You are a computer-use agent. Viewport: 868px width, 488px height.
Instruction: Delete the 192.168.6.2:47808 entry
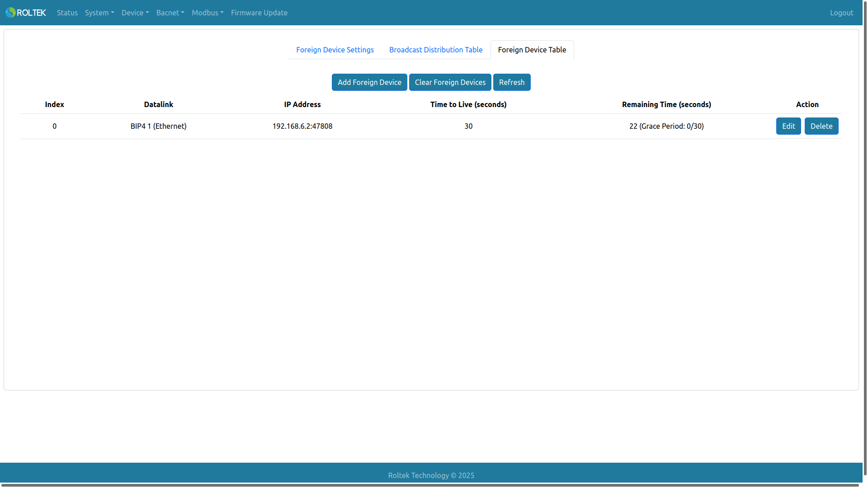tap(821, 126)
